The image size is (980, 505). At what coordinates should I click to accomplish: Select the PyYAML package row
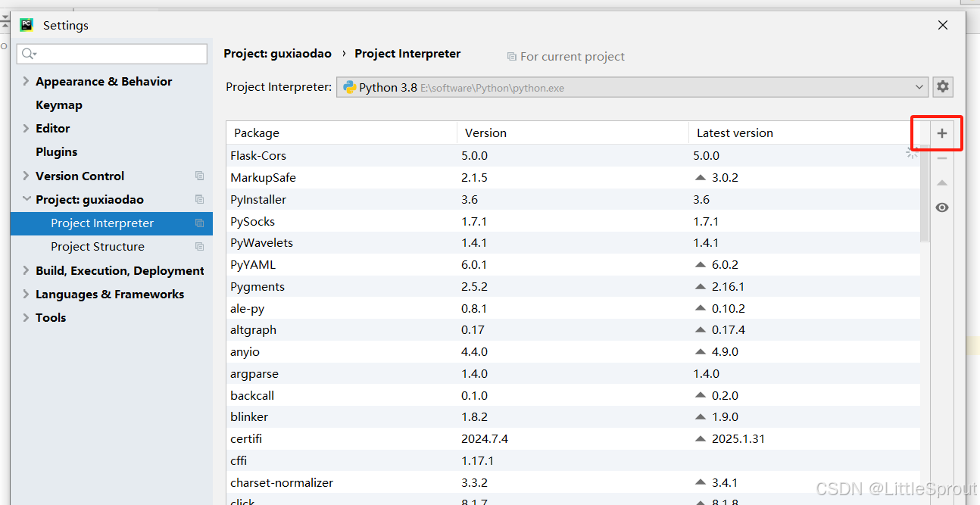573,265
